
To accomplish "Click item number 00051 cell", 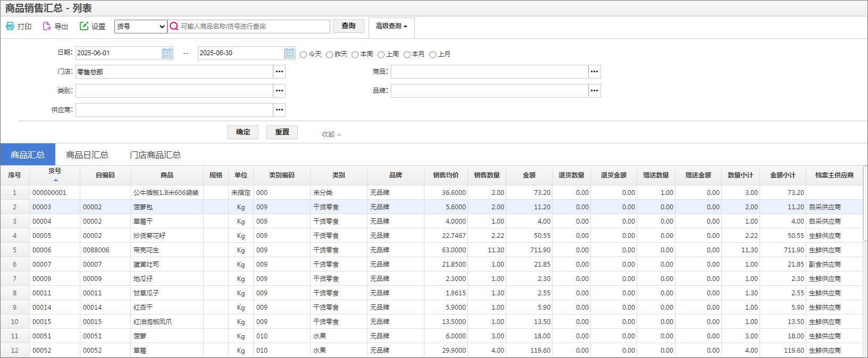I will pos(55,336).
